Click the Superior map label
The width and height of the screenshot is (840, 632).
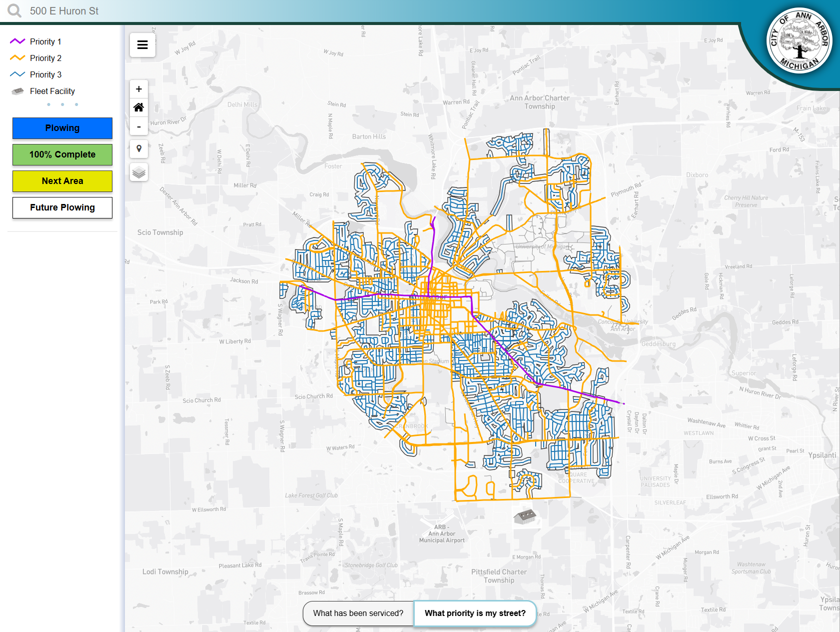pos(744,373)
